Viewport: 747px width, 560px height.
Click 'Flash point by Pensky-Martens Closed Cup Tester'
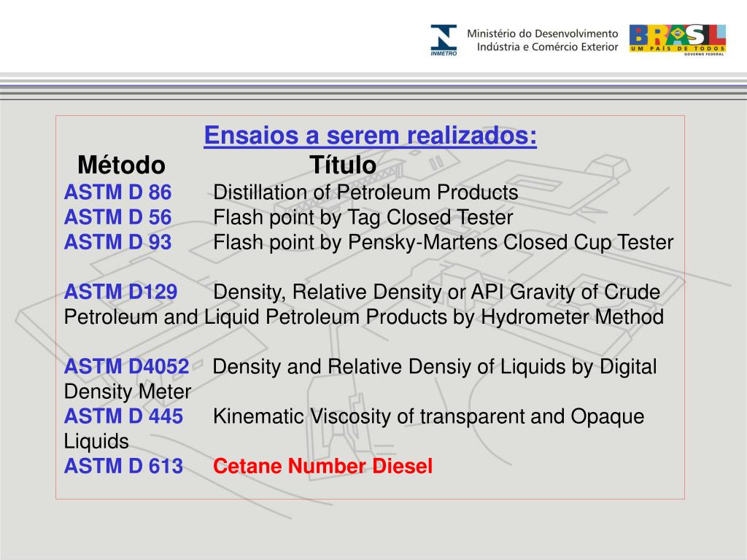click(443, 242)
